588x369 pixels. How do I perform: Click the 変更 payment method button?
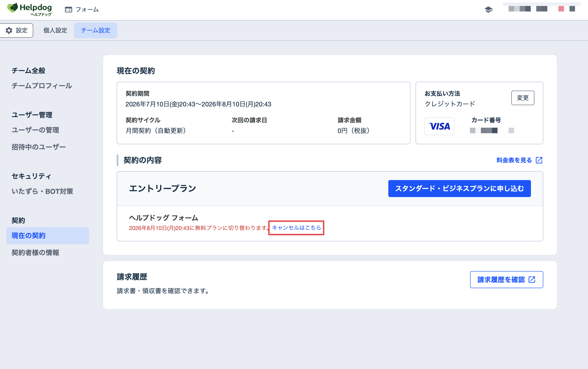(x=523, y=98)
